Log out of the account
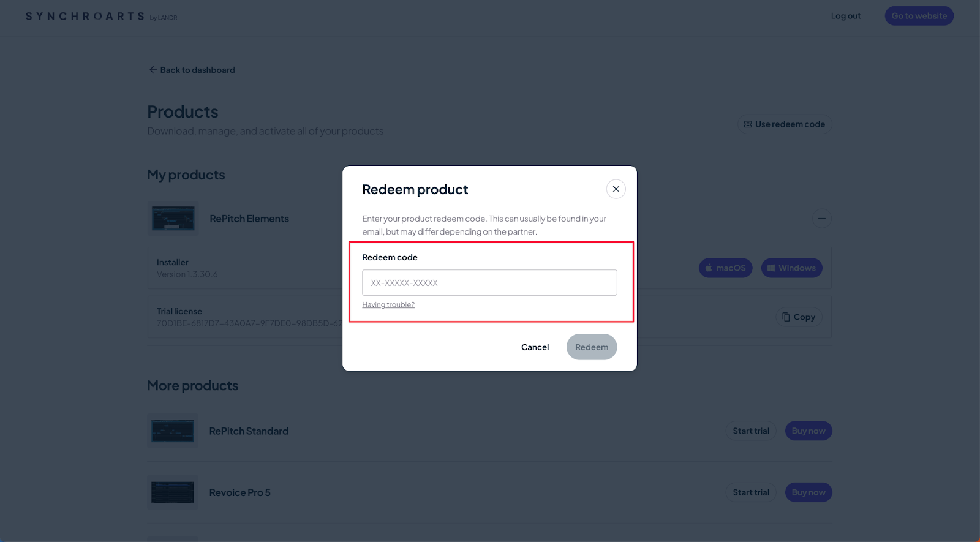 (845, 16)
